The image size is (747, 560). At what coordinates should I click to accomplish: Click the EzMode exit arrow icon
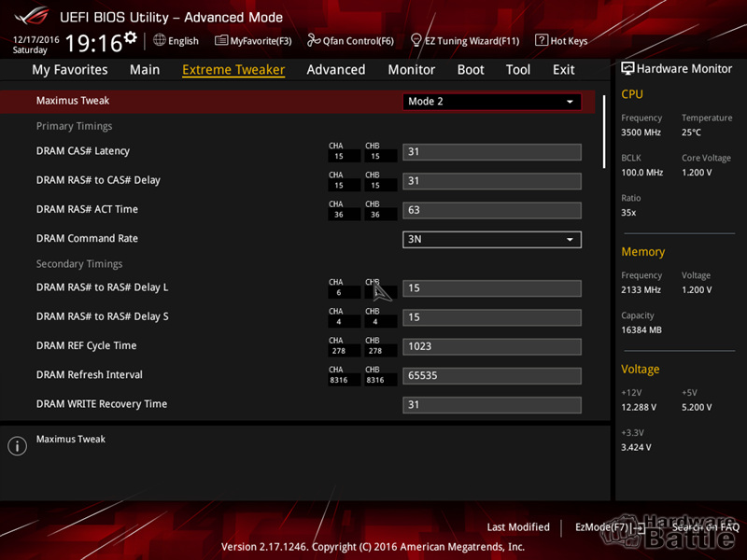(640, 527)
